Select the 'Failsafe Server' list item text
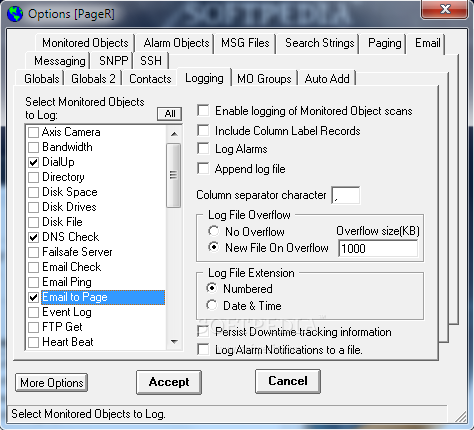 click(77, 252)
